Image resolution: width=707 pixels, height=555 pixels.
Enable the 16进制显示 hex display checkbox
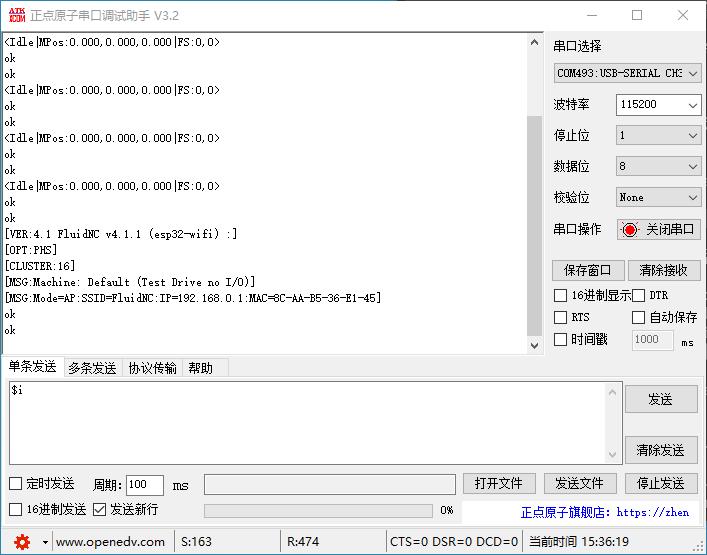point(560,296)
